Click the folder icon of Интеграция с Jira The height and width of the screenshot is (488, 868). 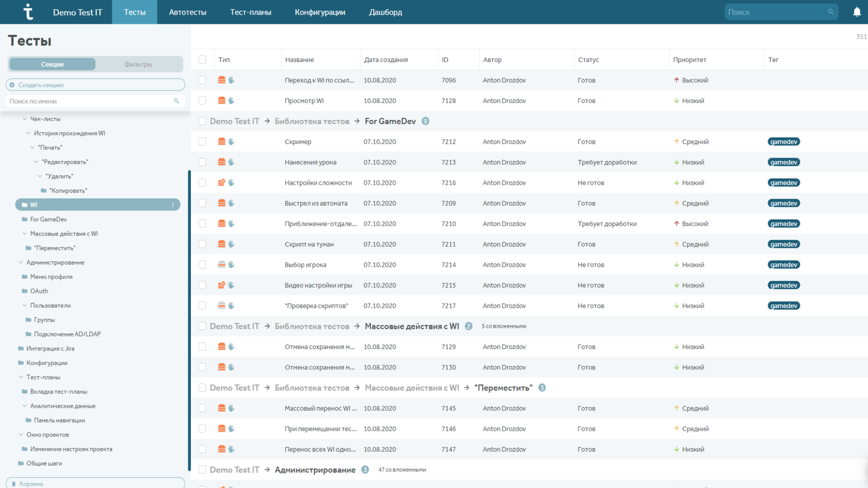tap(21, 349)
